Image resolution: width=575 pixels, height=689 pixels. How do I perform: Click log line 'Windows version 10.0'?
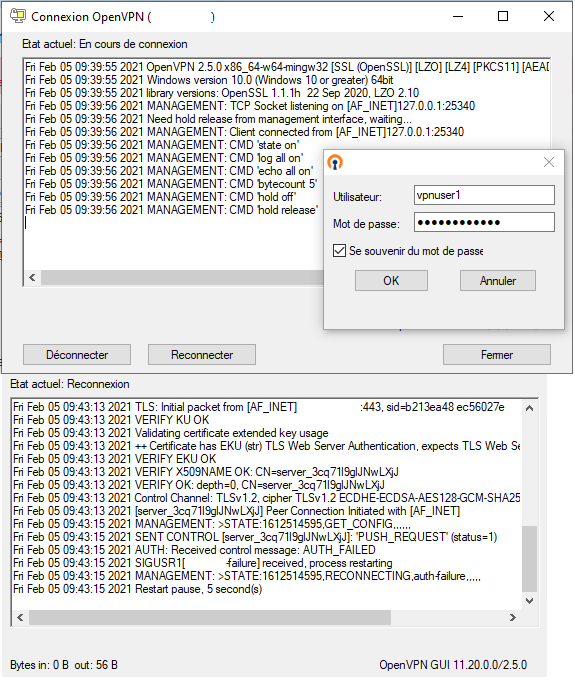click(210, 80)
